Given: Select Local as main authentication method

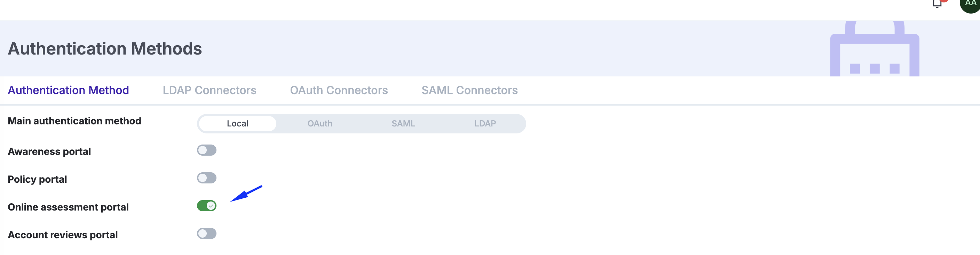Looking at the screenshot, I should point(237,124).
